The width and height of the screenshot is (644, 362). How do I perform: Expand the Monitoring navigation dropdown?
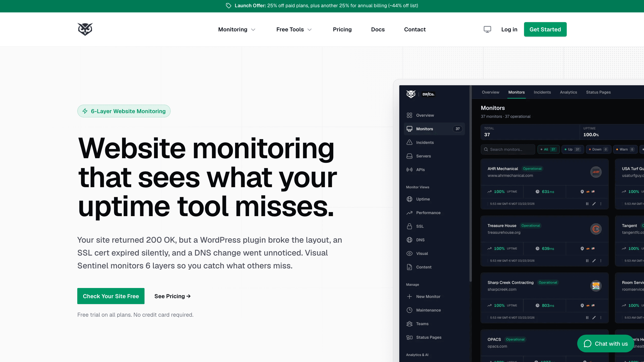[x=236, y=29]
